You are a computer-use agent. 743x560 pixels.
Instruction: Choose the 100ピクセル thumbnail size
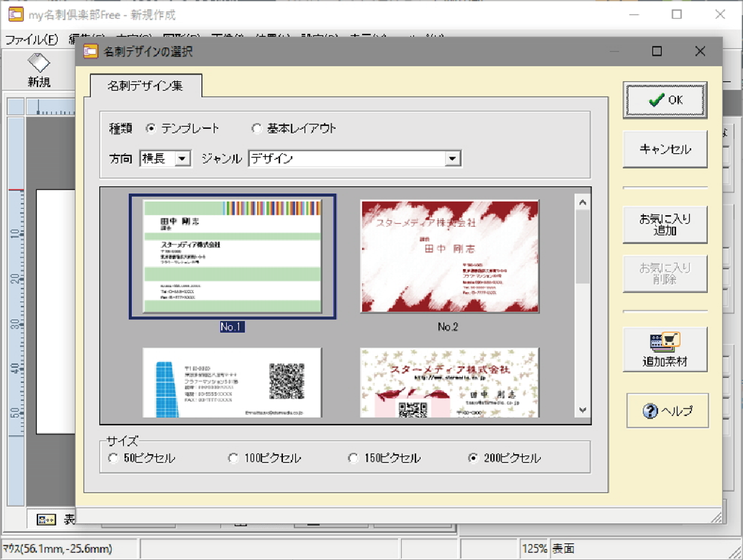click(233, 458)
